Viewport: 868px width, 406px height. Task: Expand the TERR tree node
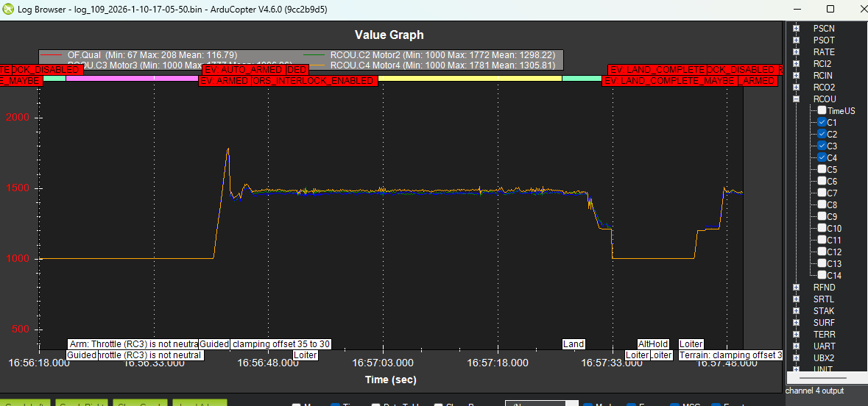[x=796, y=334]
